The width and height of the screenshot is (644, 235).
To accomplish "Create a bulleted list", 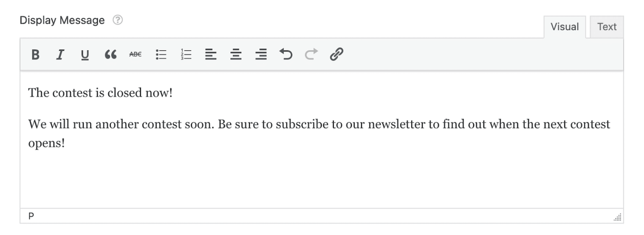I will pyautogui.click(x=161, y=55).
